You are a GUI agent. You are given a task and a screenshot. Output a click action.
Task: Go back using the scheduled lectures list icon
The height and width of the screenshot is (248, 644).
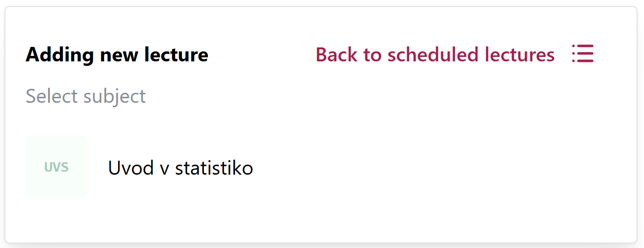point(583,53)
